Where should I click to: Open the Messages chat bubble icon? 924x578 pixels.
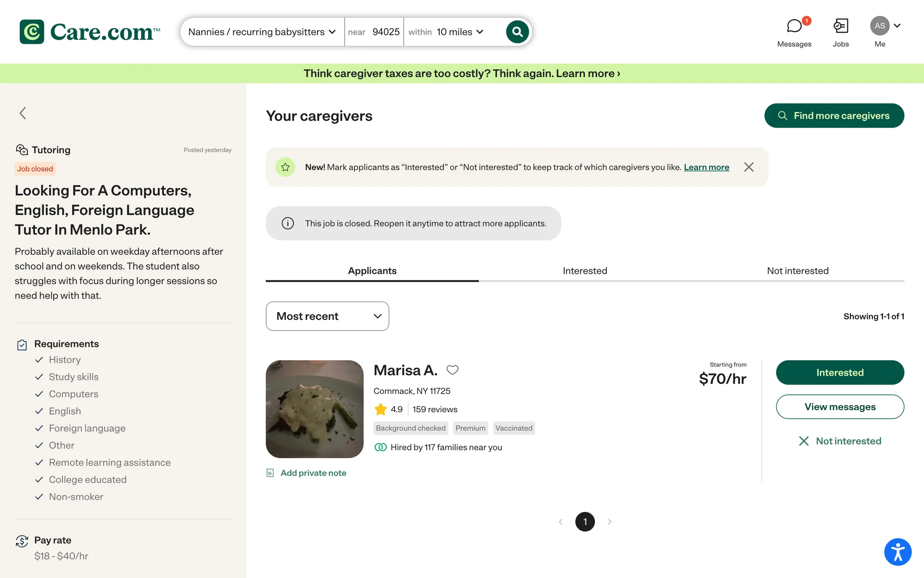point(794,26)
